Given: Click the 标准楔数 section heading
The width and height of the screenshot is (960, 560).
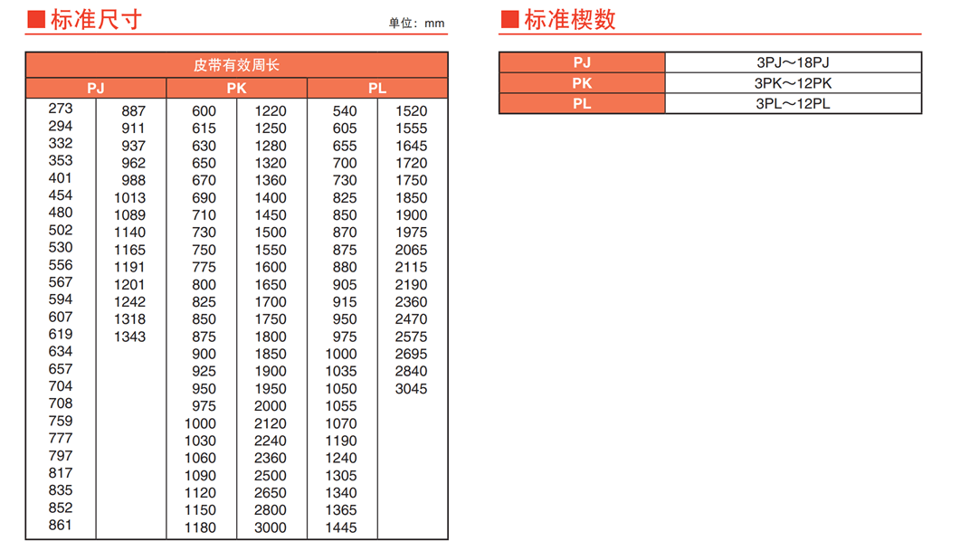Looking at the screenshot, I should pos(569,20).
